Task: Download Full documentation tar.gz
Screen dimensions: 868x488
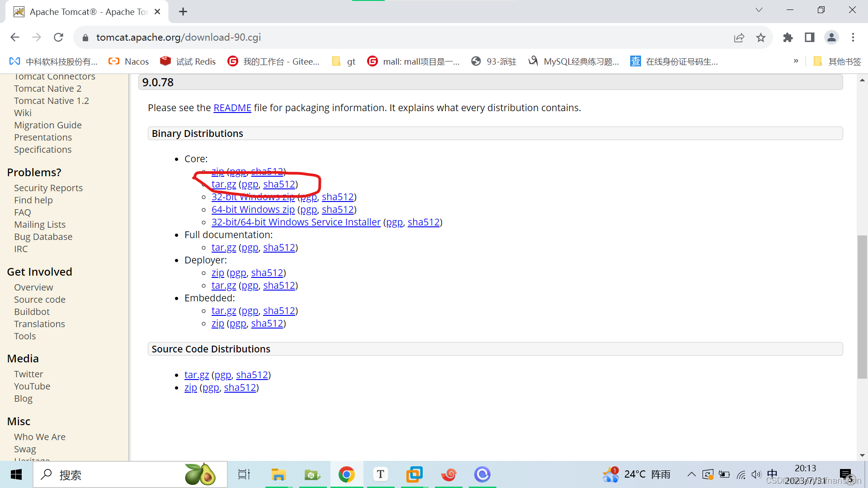Action: pyautogui.click(x=224, y=248)
